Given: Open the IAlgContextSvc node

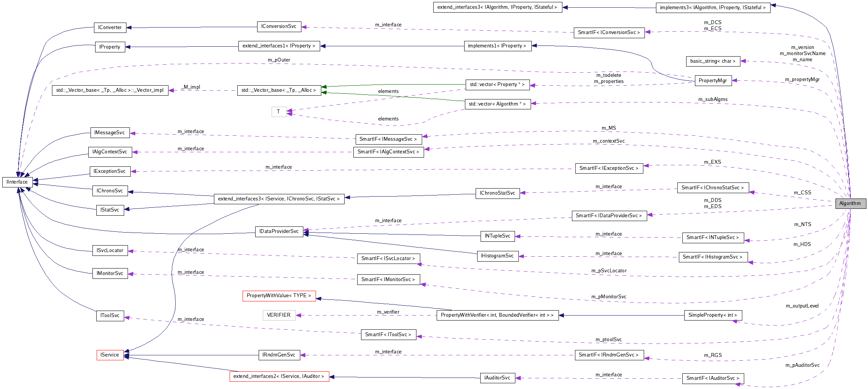Looking at the screenshot, I should click(110, 152).
